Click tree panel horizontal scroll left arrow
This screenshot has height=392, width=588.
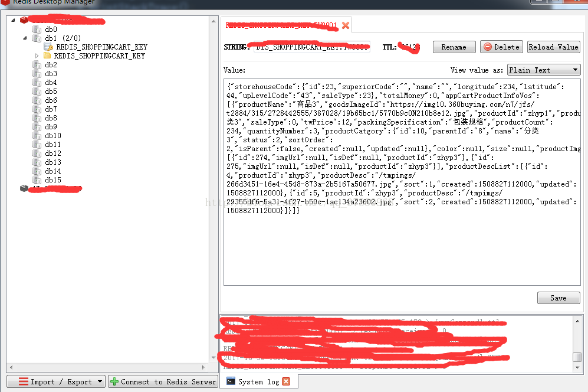pos(11,367)
